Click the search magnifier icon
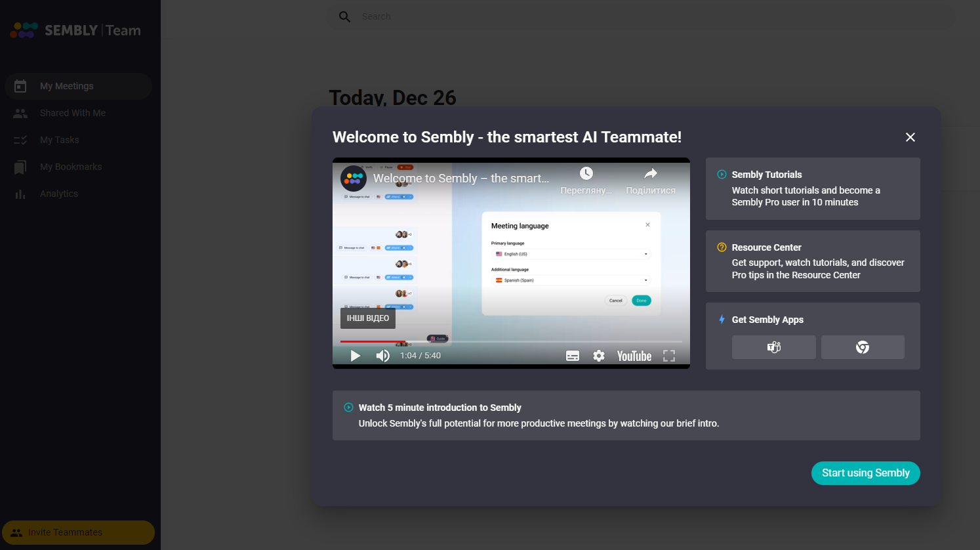The height and width of the screenshot is (550, 980). coord(344,16)
